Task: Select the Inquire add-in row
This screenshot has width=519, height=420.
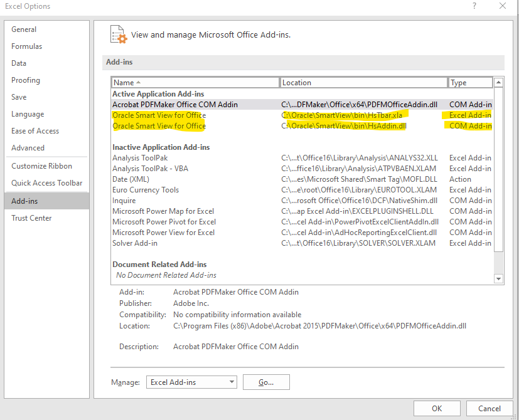Action: 302,201
